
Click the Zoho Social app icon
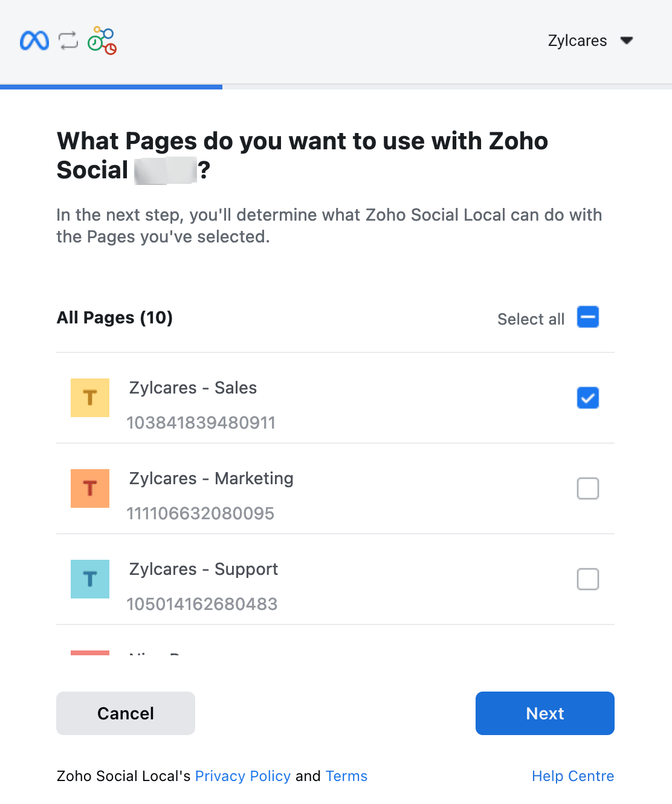pyautogui.click(x=102, y=41)
